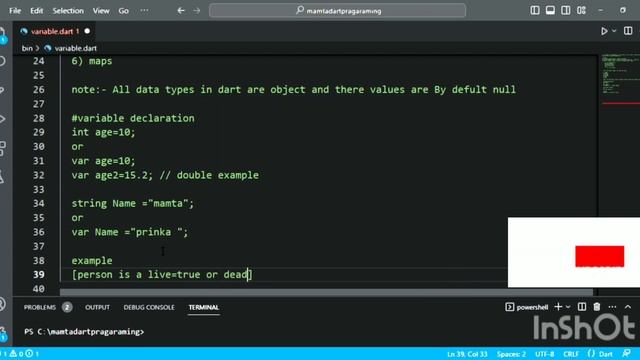Switch to the TERMINAL panel tab
Viewport: 640px width, 360px height.
204,307
